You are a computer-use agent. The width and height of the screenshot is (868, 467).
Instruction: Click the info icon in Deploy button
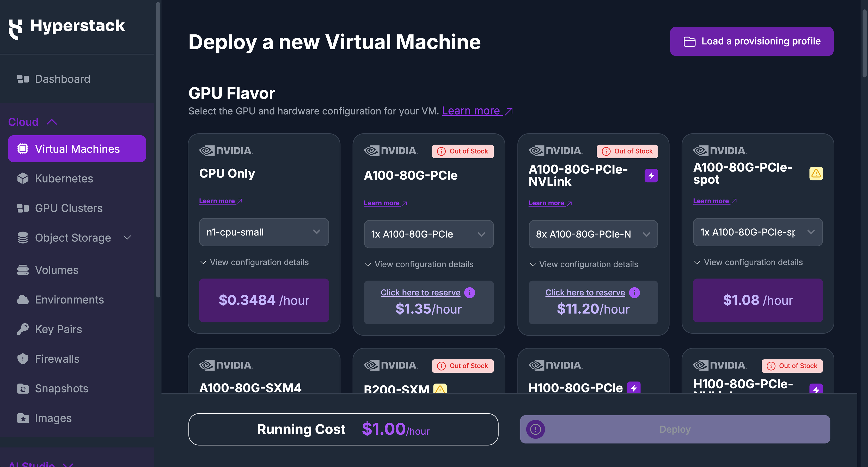pyautogui.click(x=535, y=429)
